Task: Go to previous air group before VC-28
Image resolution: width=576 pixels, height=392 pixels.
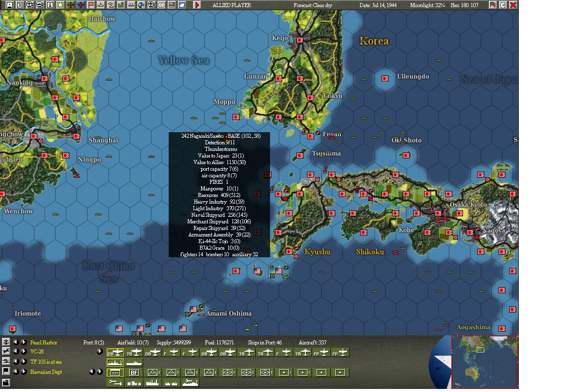Action: click(x=16, y=351)
